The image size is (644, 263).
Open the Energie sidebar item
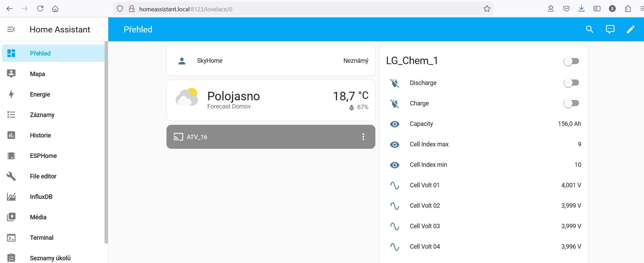(40, 94)
